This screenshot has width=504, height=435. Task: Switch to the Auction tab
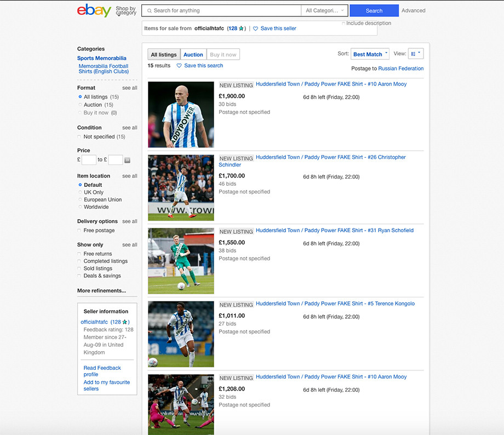[x=193, y=54]
